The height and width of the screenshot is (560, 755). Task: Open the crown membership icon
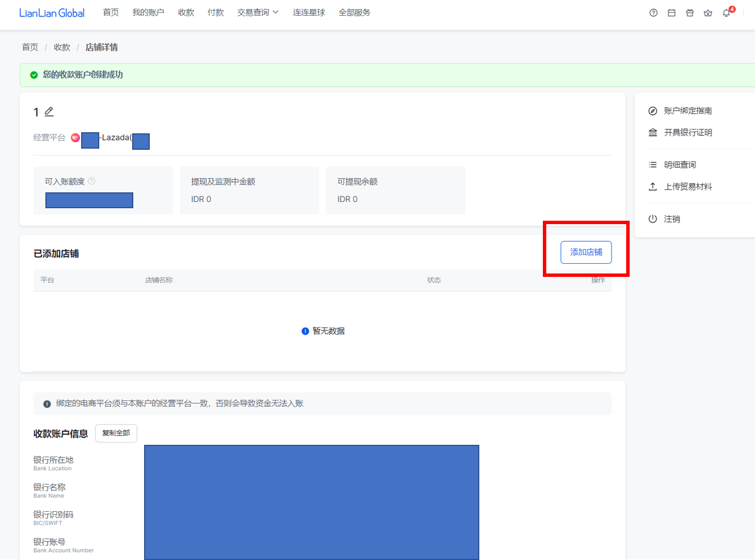708,13
